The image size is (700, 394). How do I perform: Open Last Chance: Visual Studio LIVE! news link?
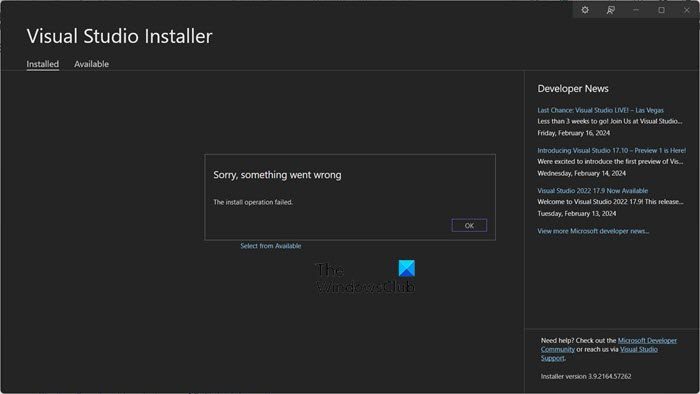point(600,110)
